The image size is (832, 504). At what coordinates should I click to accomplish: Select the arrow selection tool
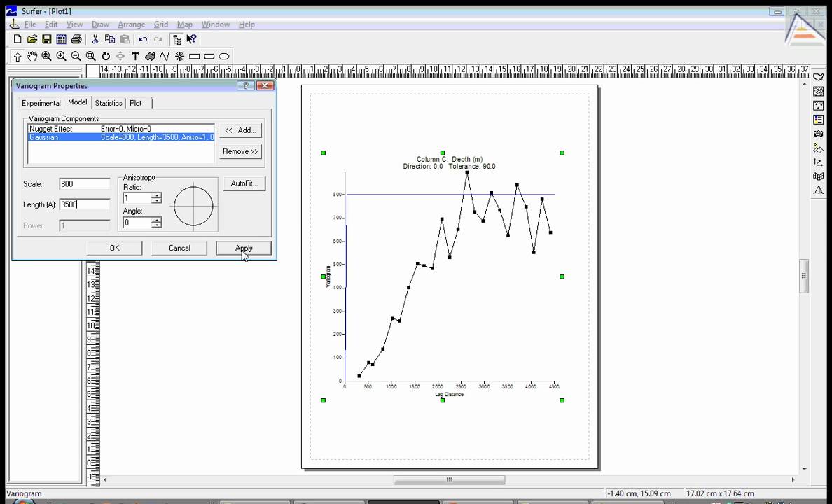tap(18, 56)
